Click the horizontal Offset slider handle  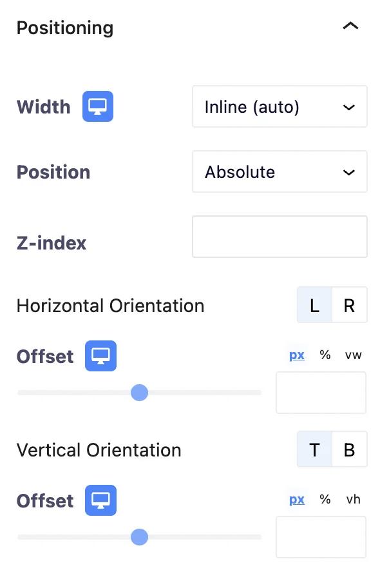(x=139, y=392)
